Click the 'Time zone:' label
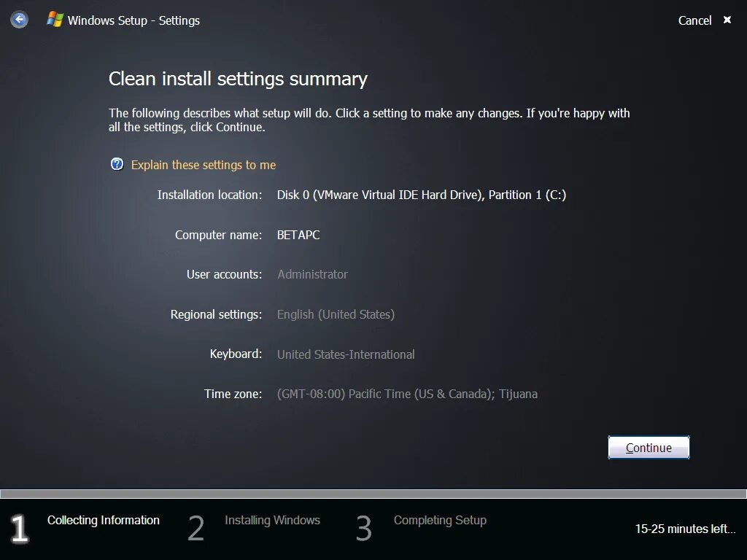This screenshot has height=560, width=747. coord(233,394)
